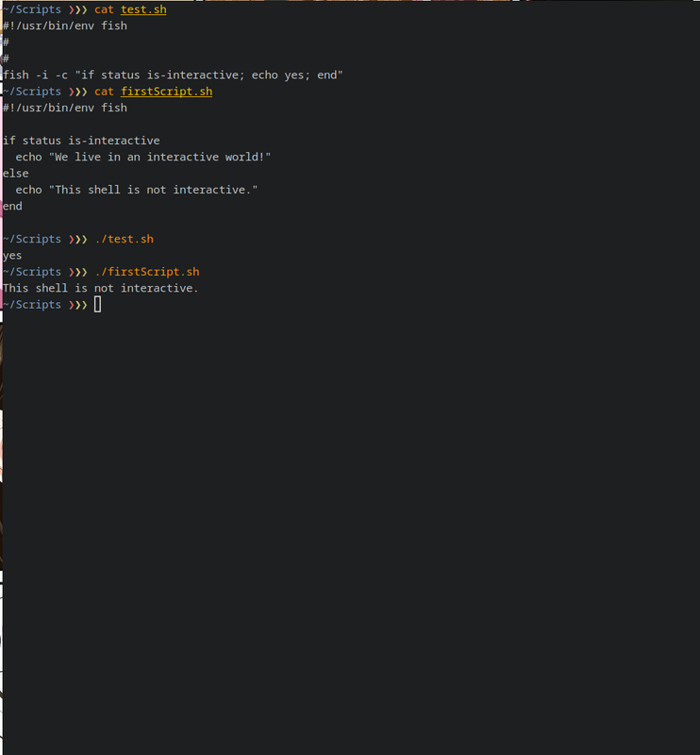Screen dimensions: 700x755
Task: Click the echo "This shell is not interactive." line
Action: [137, 190]
